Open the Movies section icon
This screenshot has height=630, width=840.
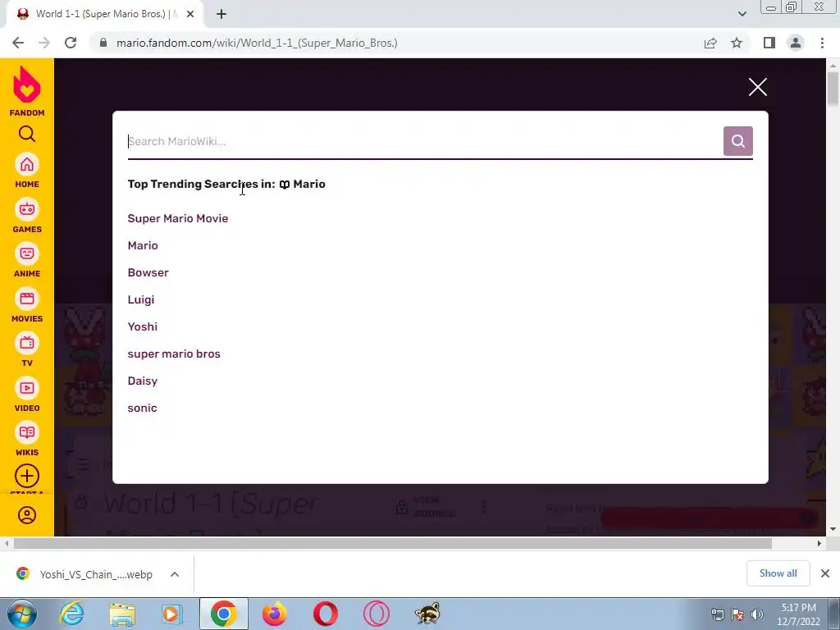27,299
